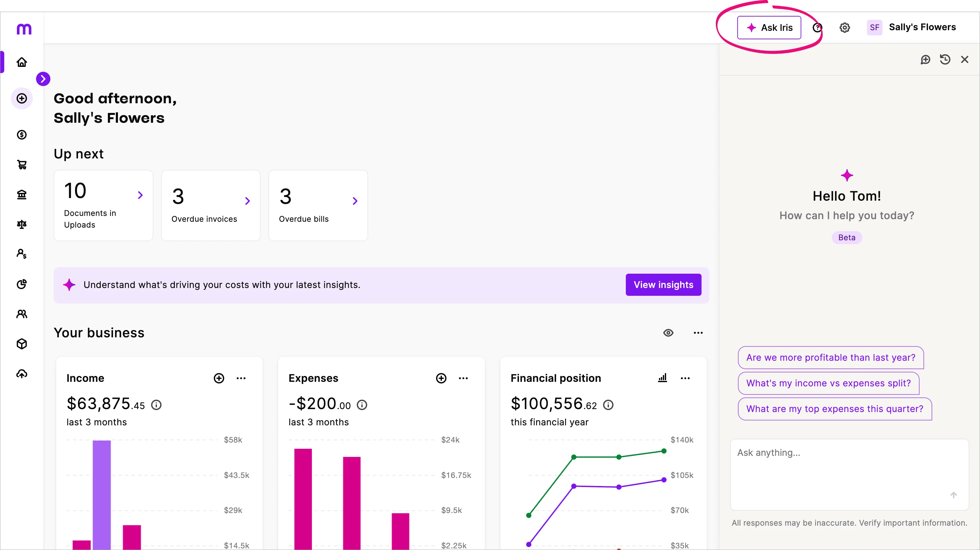The height and width of the screenshot is (550, 980).
Task: Open the Inventory box icon
Action: (x=22, y=344)
